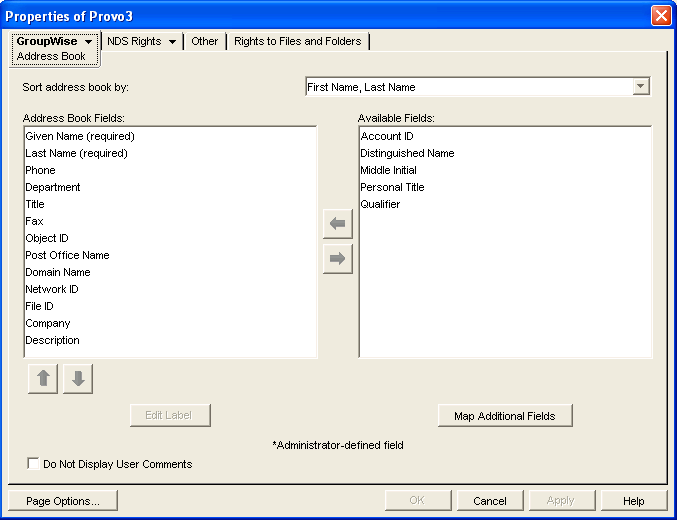Viewport: 677px width, 520px height.
Task: Click the Map Additional Fields button
Action: coord(505,415)
